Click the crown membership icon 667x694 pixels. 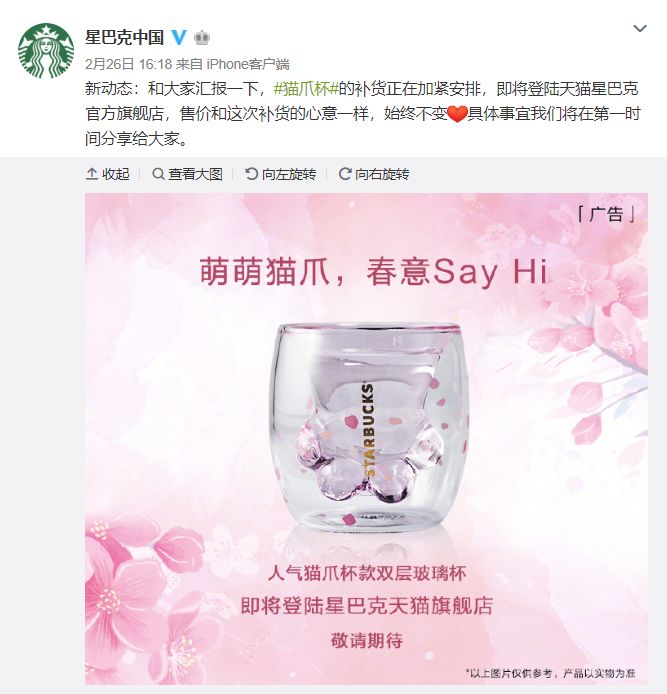coord(202,38)
